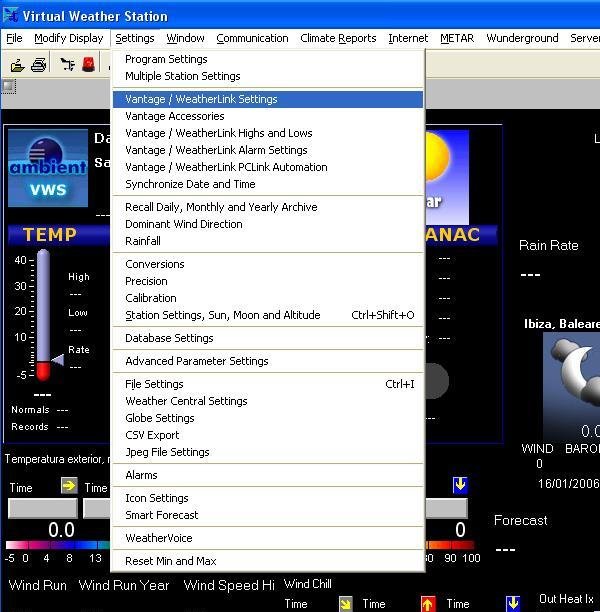The image size is (600, 612).
Task: Open the Internet menu
Action: 408,38
